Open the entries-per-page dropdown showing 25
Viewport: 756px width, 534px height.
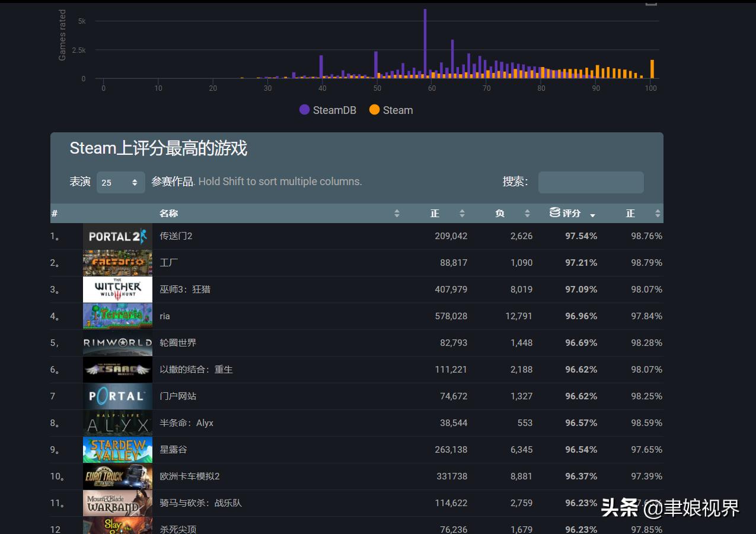(121, 182)
